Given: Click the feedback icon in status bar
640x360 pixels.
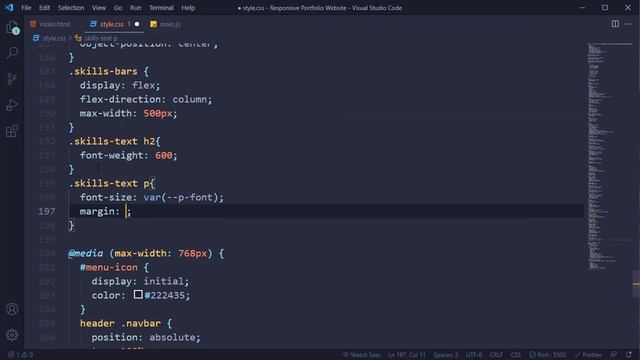Looking at the screenshot, I should click(613, 355).
